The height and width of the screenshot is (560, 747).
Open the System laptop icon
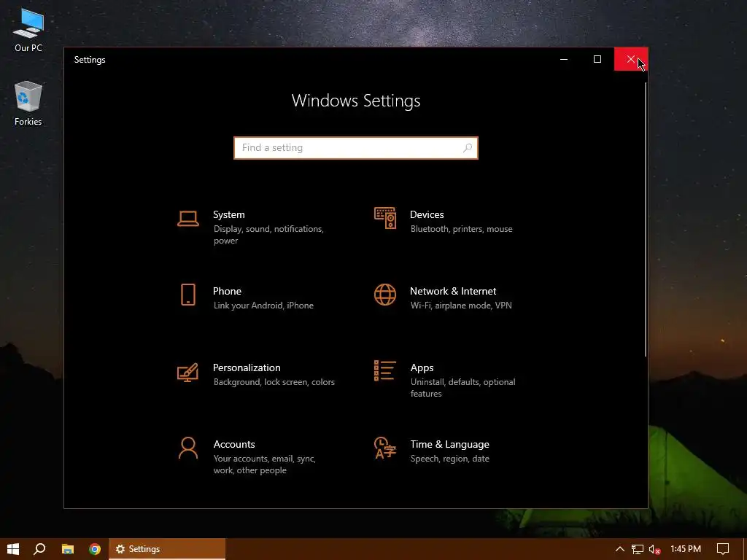point(188,219)
